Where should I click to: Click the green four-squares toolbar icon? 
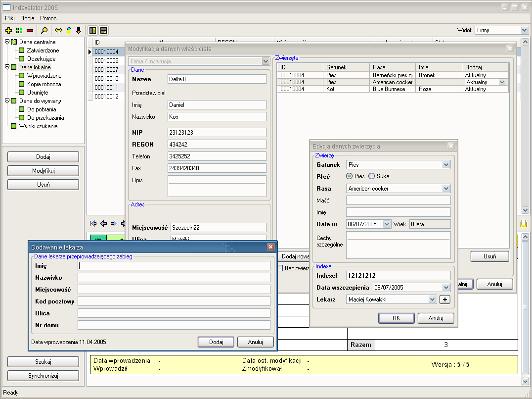coord(19,30)
